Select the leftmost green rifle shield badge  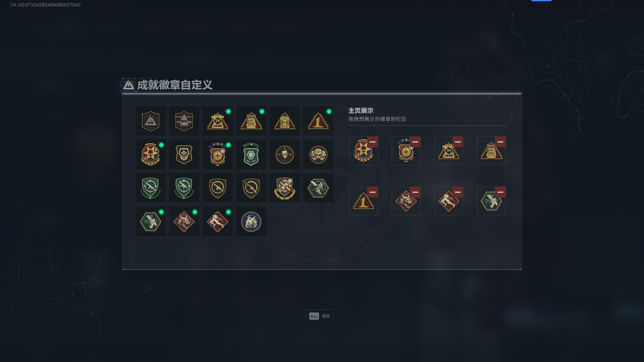pos(150,188)
